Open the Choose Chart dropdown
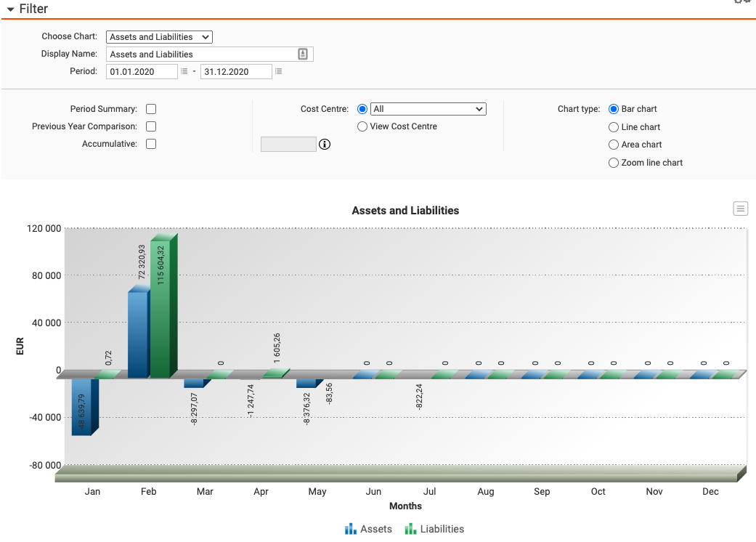The image size is (756, 542). (159, 37)
